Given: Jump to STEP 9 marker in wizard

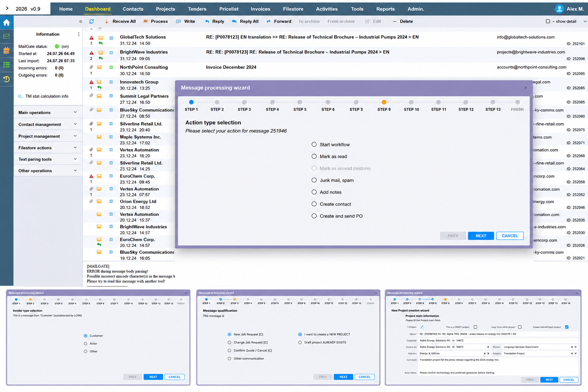Looking at the screenshot, I should pos(384,102).
